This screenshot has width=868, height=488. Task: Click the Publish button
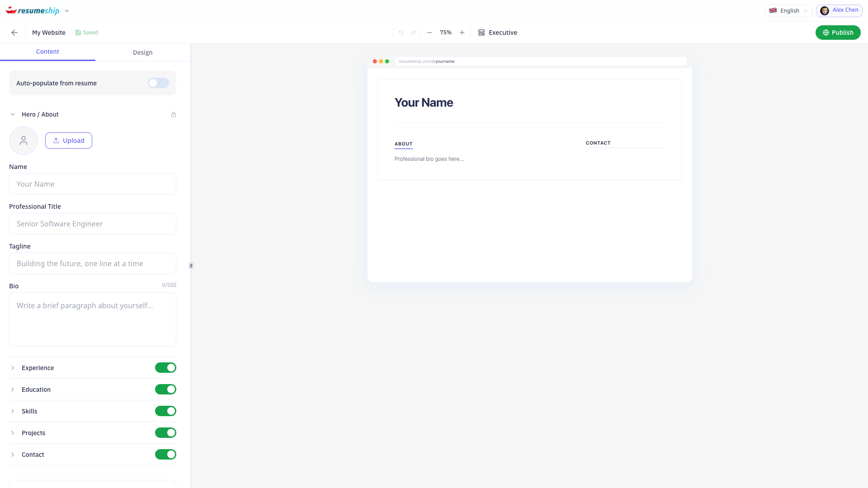tap(838, 33)
